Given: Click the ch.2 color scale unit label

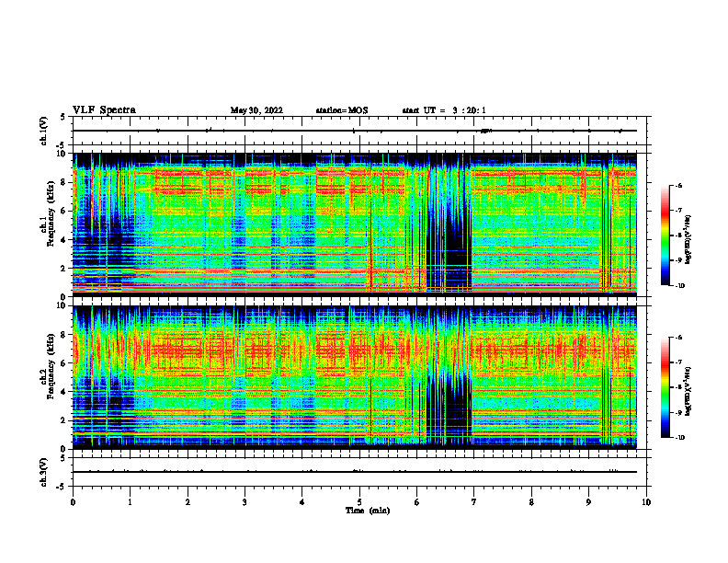Looking at the screenshot, I should 688,391.
